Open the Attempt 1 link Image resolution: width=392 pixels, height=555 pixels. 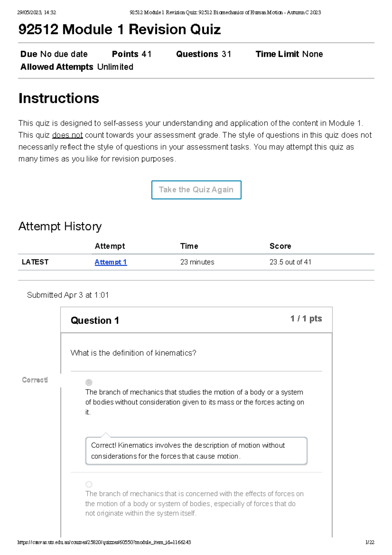click(x=111, y=262)
